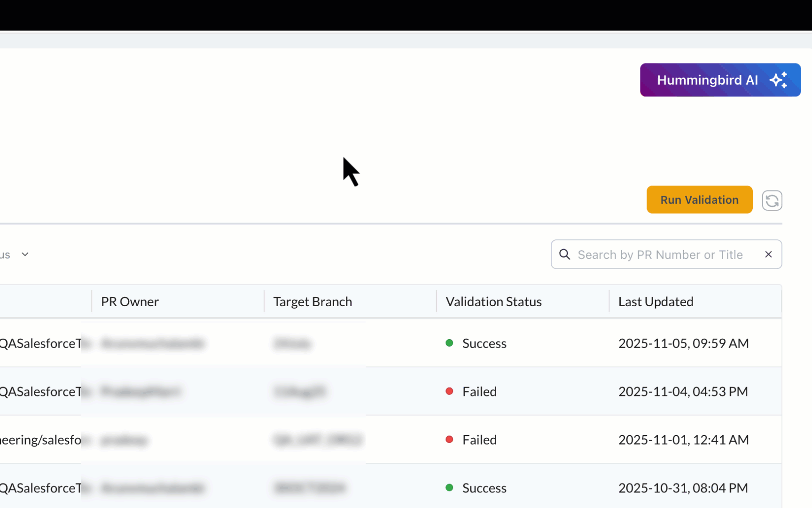Click green Success dot for 2025-10-31 row
The image size is (812, 508).
pyautogui.click(x=449, y=488)
